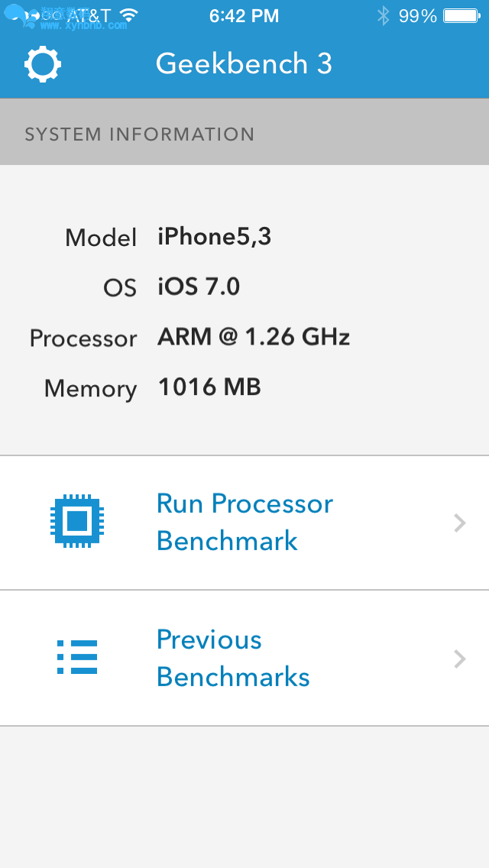Select Run Processor Benchmark text
The image size is (489, 868).
pos(244,522)
